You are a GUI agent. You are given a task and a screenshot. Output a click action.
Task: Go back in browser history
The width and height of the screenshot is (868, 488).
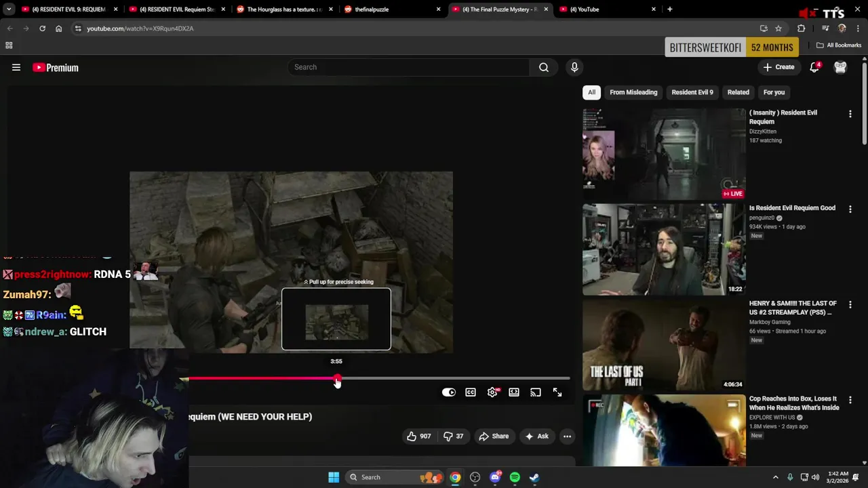pos(9,28)
